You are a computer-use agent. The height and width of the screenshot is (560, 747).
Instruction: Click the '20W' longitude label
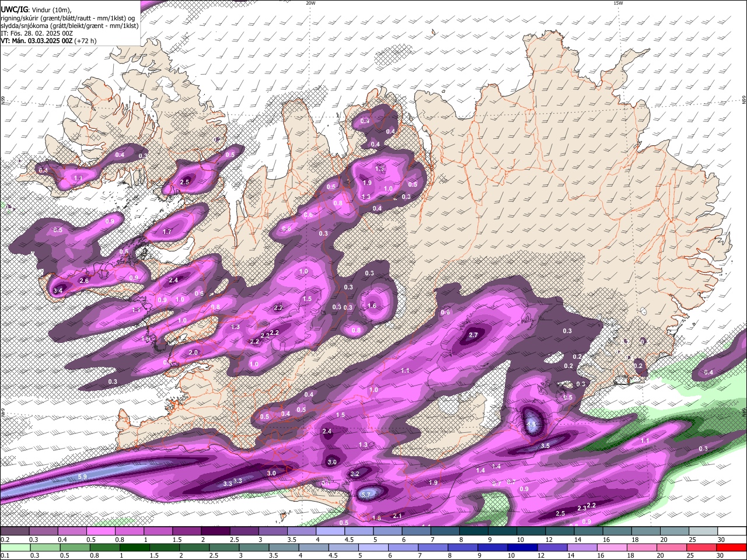click(x=310, y=3)
